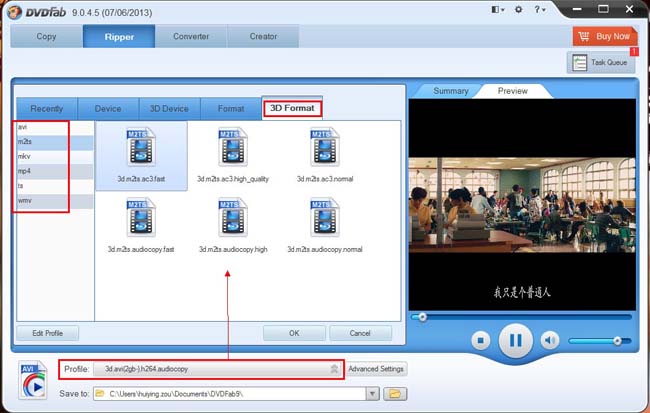Expand the Save to path dropdown arrow

coord(372,394)
